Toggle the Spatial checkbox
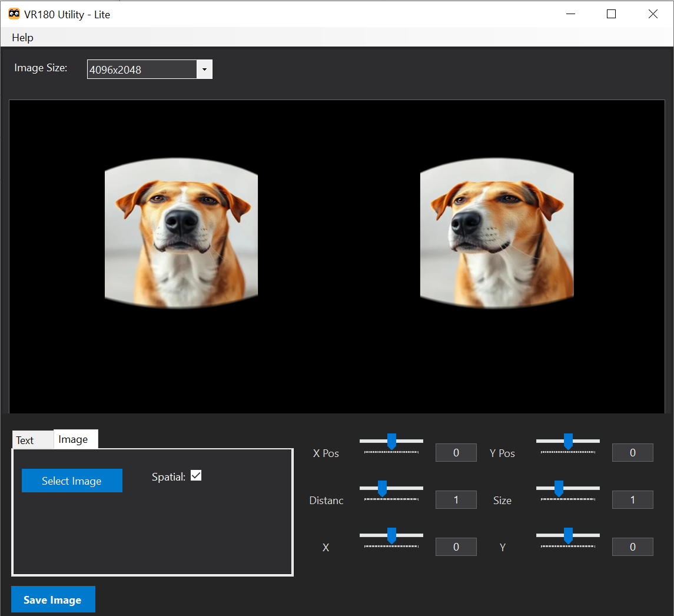Screen dimensions: 674x616 pyautogui.click(x=196, y=475)
